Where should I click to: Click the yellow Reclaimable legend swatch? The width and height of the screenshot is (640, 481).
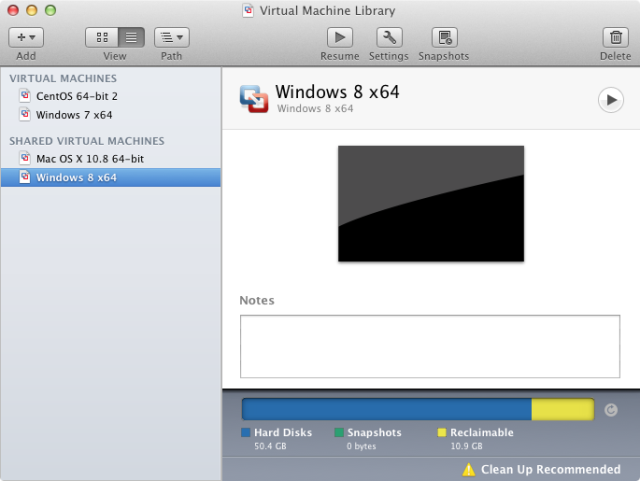[x=442, y=432]
